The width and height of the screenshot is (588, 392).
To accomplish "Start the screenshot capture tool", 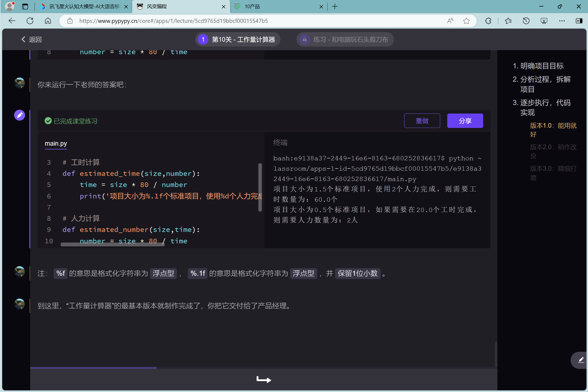I will (544, 21).
